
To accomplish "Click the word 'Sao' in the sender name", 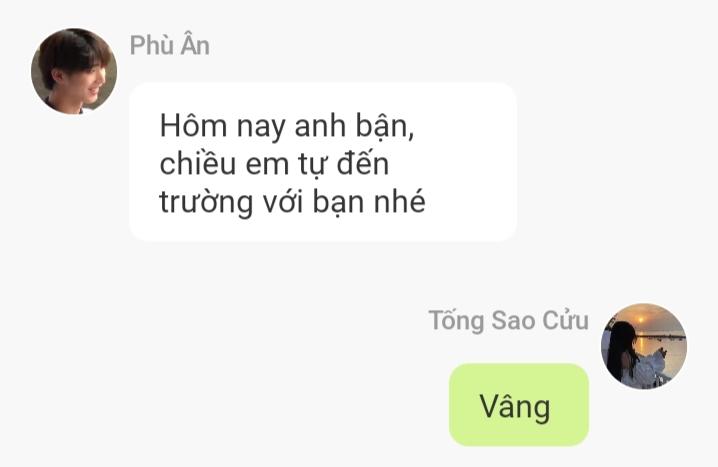I will 513,321.
